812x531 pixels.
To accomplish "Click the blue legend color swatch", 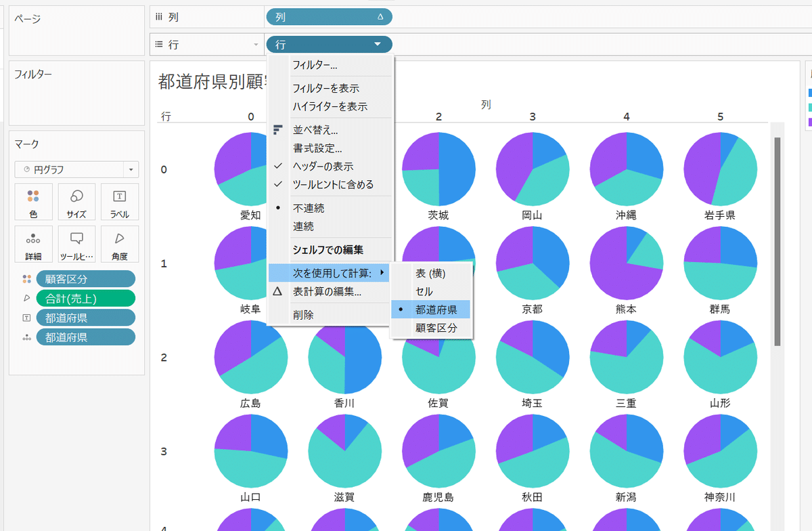I will 810,93.
